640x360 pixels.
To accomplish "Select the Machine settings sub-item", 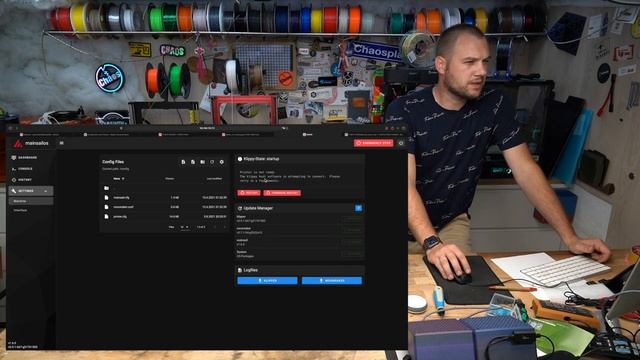I will 31,201.
